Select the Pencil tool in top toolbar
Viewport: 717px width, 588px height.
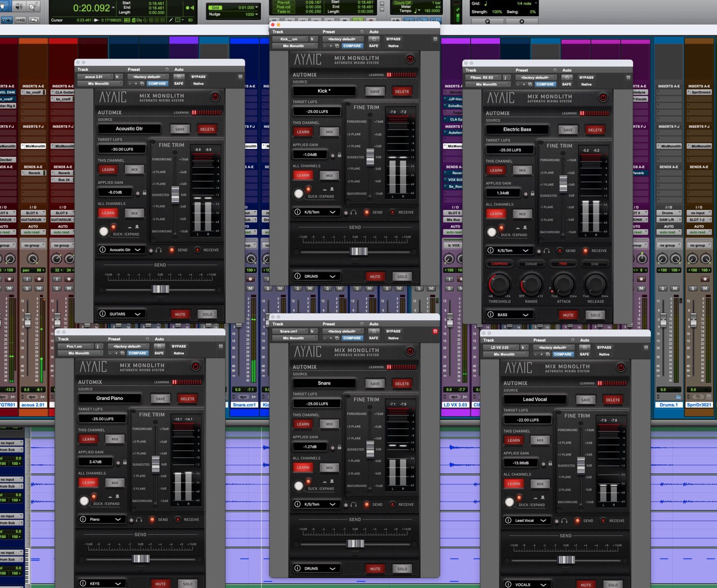tap(34, 7)
